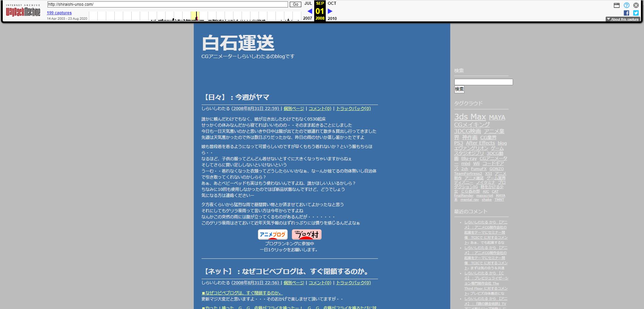Click the ブログ村 ranking banner
The width and height of the screenshot is (644, 309).
coord(306,234)
